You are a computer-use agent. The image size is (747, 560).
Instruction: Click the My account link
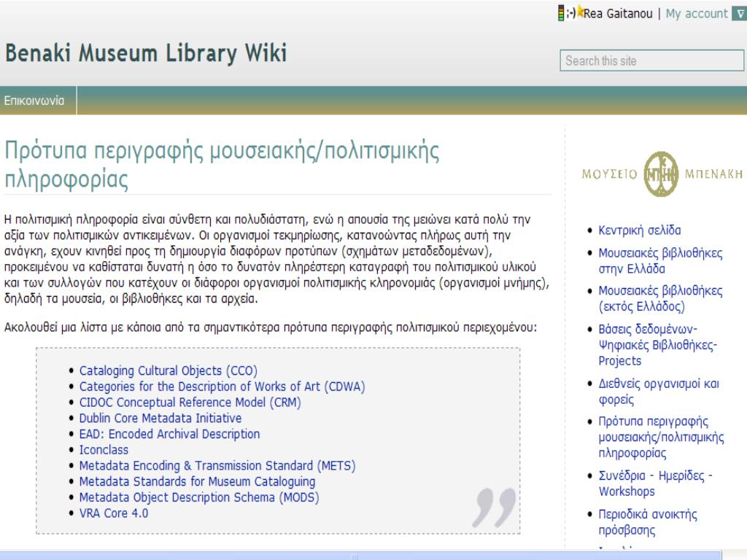[697, 13]
